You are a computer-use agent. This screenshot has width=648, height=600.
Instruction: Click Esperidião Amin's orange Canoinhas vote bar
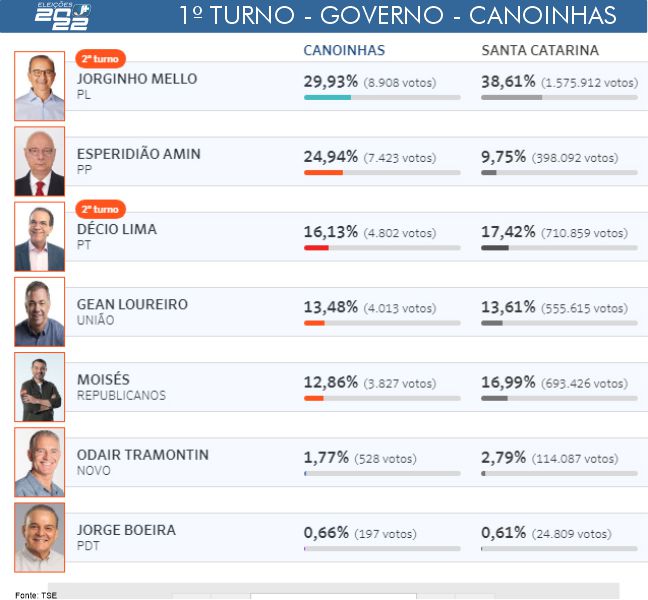323,173
